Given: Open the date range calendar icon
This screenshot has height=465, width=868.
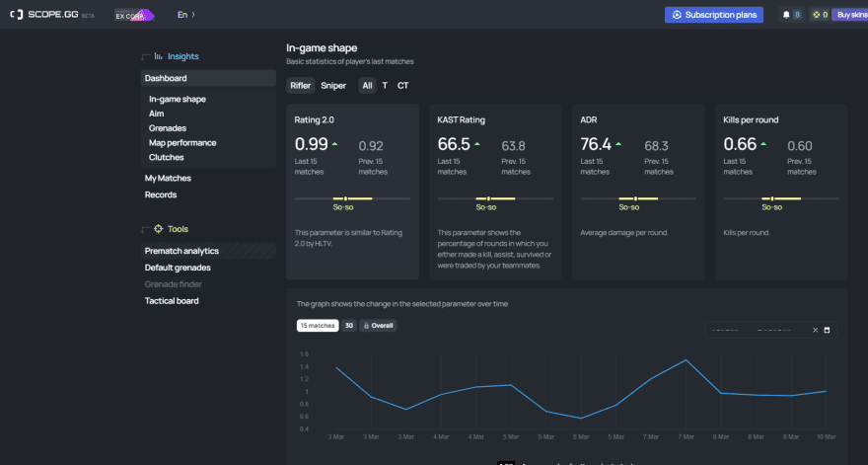Looking at the screenshot, I should [827, 330].
